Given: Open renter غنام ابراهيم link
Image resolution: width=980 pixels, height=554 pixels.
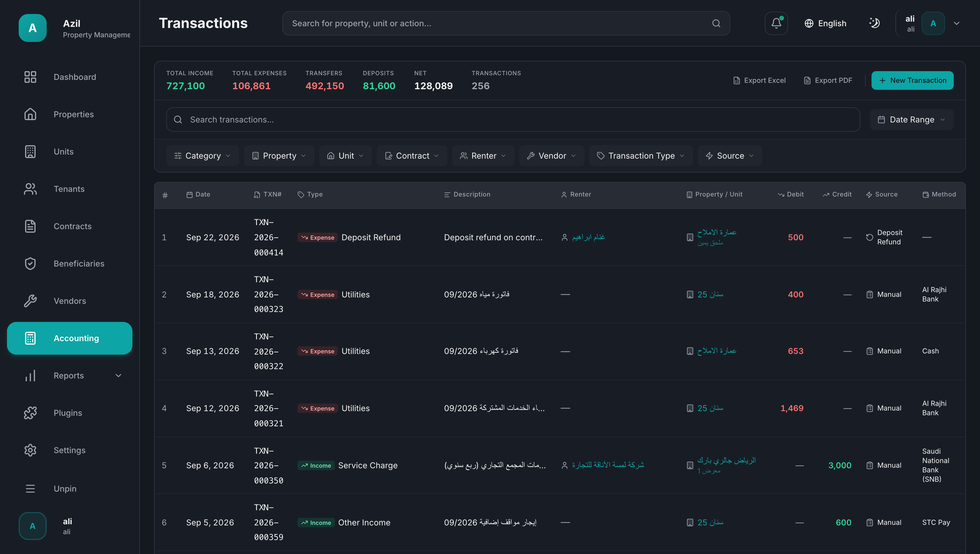Looking at the screenshot, I should (x=588, y=237).
